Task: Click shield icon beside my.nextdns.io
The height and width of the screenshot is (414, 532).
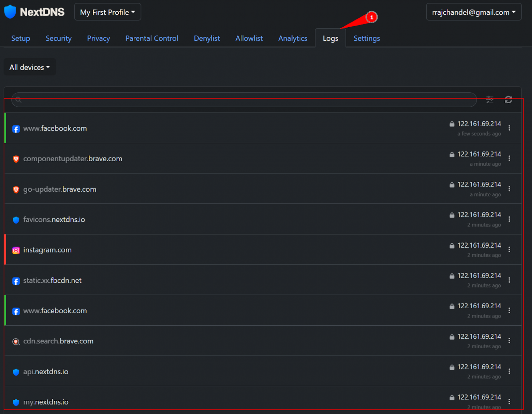Action: (x=16, y=402)
